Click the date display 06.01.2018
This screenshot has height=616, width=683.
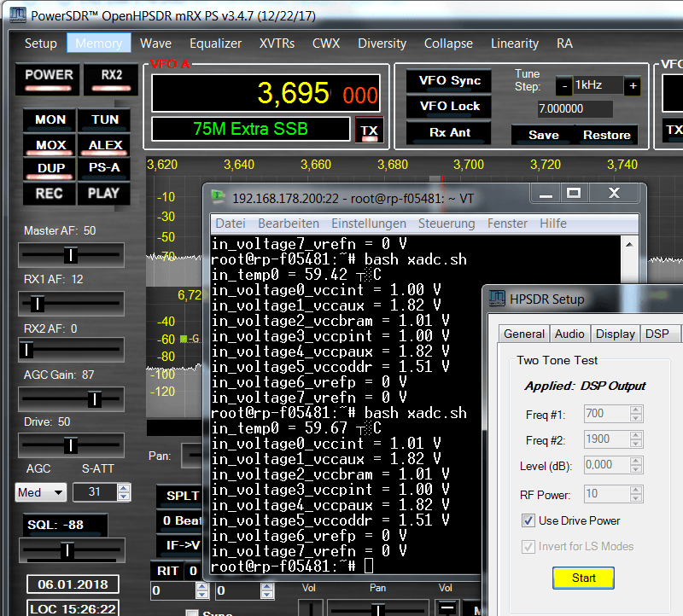[73, 584]
